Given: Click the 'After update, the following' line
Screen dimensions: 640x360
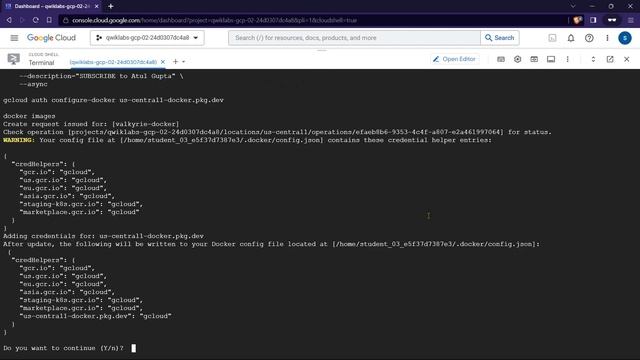Looking at the screenshot, I should (x=271, y=244).
